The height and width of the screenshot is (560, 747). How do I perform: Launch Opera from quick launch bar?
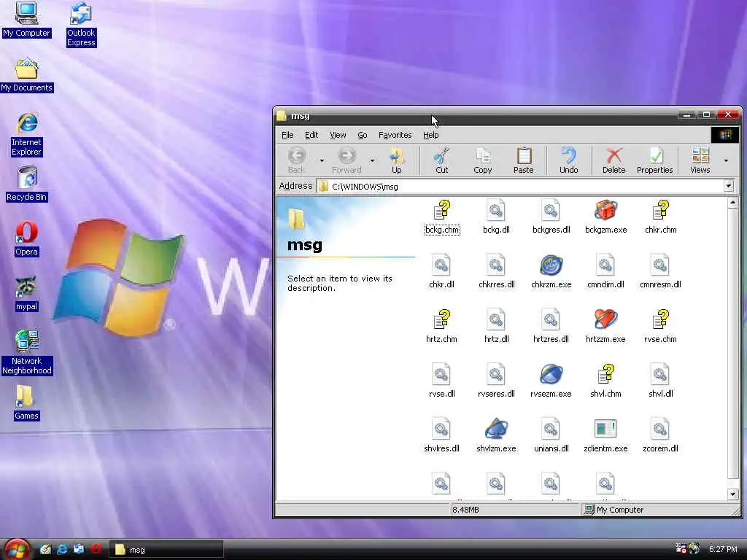(x=96, y=549)
